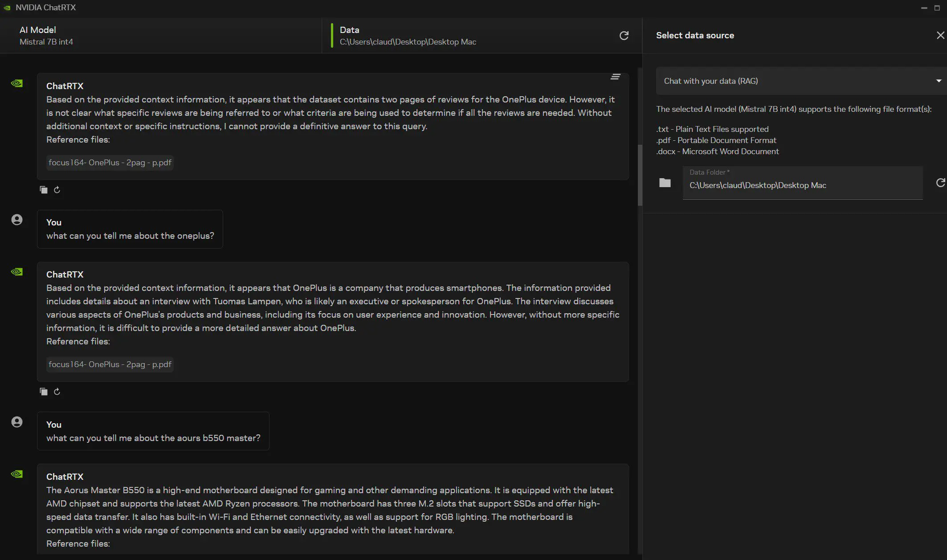Open the Chat with your data (RAG) dropdown
The width and height of the screenshot is (947, 560).
pyautogui.click(x=801, y=81)
